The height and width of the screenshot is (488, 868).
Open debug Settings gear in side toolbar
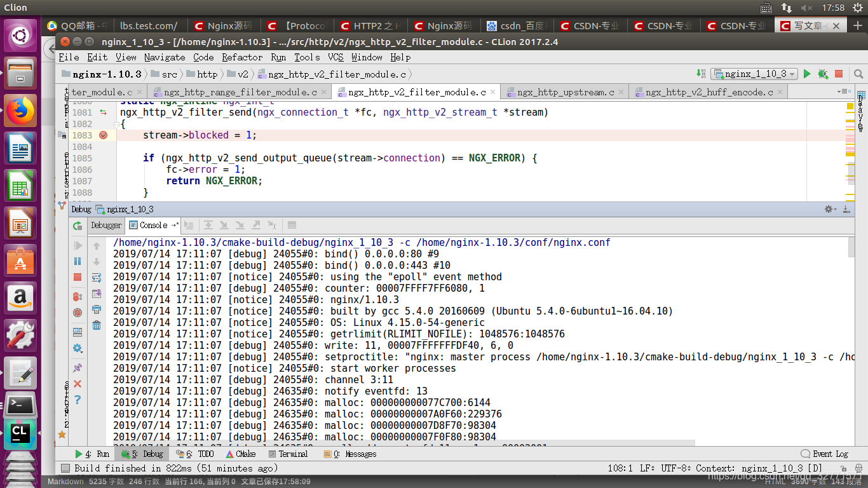point(78,348)
